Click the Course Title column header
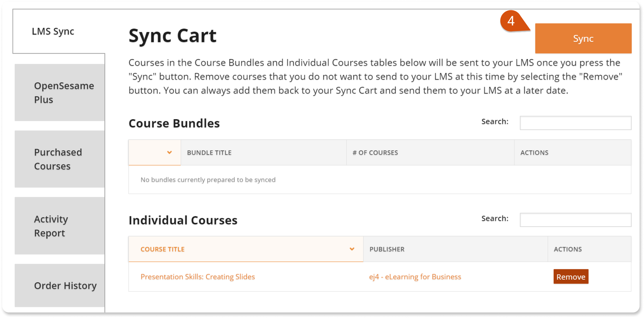The image size is (644, 318). coord(246,249)
